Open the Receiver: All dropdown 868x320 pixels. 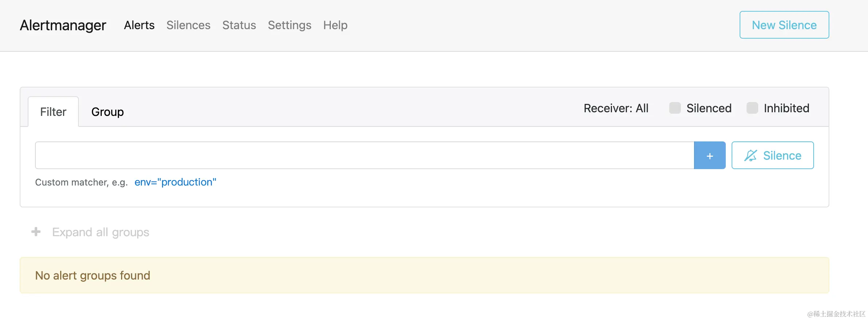[616, 108]
